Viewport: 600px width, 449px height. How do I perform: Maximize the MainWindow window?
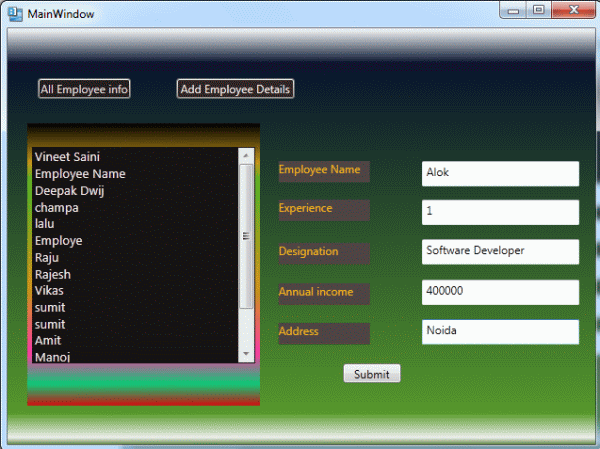[539, 10]
